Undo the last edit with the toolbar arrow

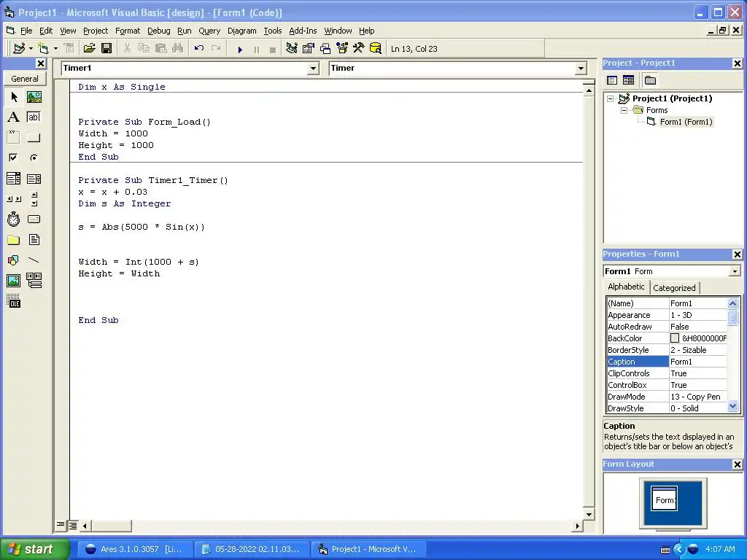[x=199, y=49]
